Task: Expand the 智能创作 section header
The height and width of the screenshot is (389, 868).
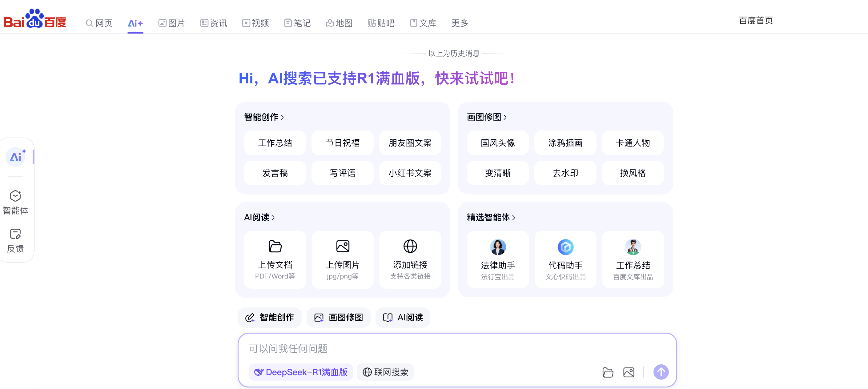Action: pyautogui.click(x=264, y=117)
